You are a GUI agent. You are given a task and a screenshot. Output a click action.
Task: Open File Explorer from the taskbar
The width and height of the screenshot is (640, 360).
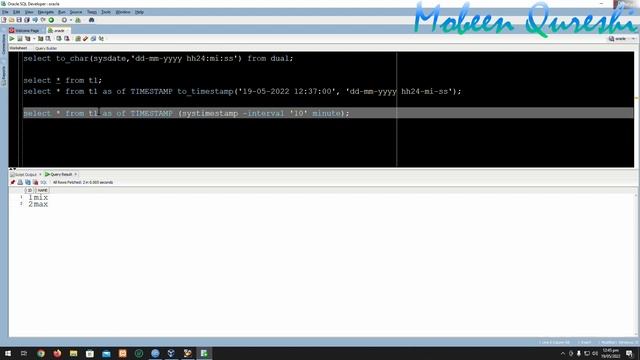coord(73,353)
